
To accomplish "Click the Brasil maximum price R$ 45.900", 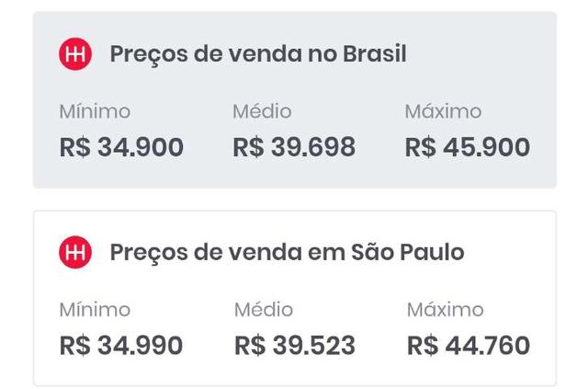I will pos(468,147).
